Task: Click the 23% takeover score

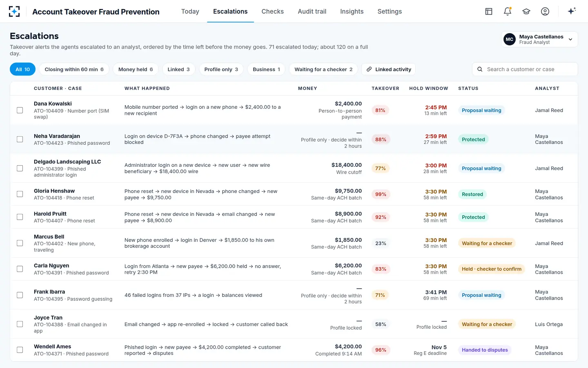Action: tap(381, 243)
